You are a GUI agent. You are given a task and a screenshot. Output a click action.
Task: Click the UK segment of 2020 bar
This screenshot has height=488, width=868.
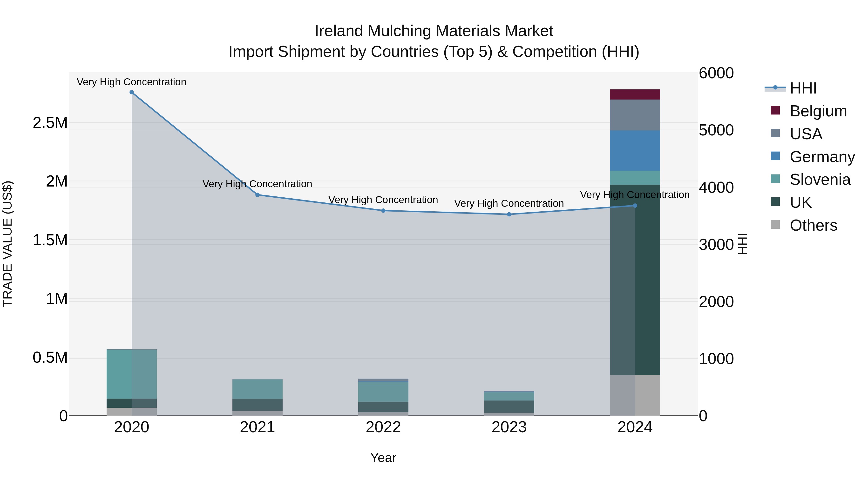point(132,403)
